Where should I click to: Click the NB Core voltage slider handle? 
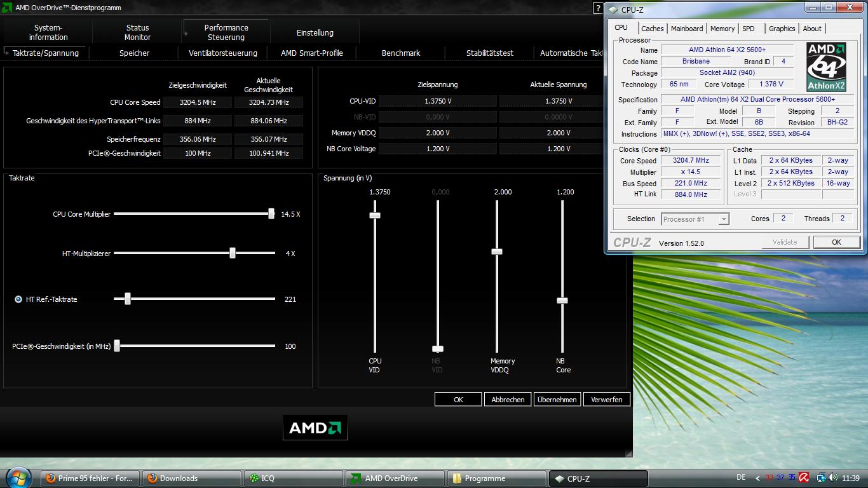(x=562, y=301)
